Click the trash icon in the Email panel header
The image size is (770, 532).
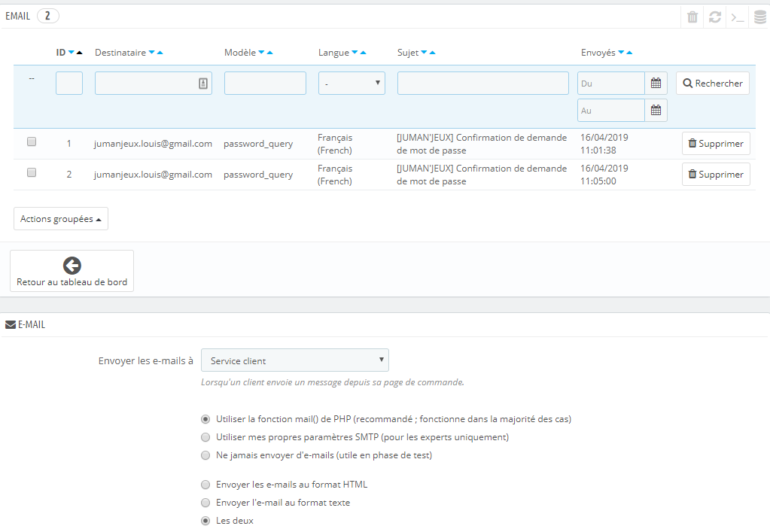(x=692, y=17)
